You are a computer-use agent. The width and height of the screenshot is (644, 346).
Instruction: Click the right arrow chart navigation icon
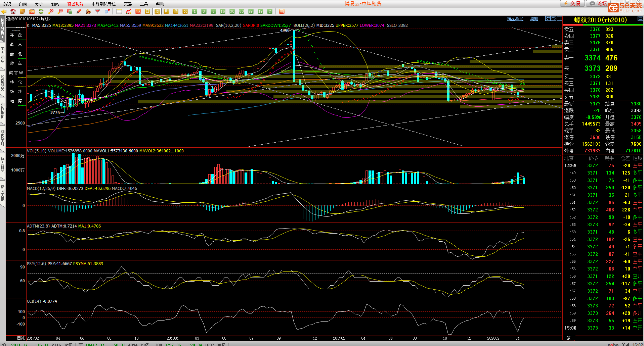tap(554, 18)
